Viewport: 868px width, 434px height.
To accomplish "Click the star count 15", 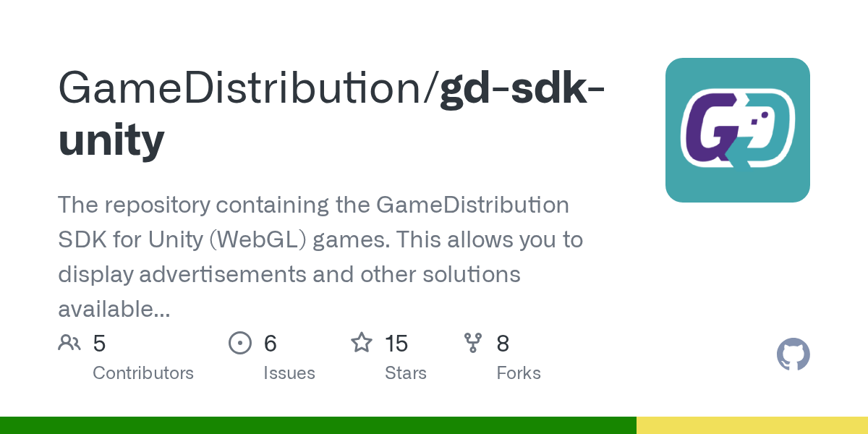I will [396, 344].
